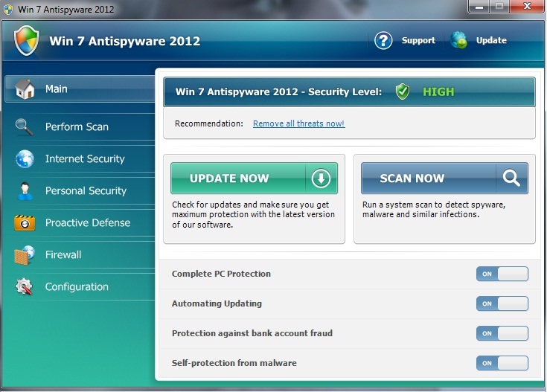Click the Perform Scan magnifier icon
Screen dimensions: 547x392
24,127
